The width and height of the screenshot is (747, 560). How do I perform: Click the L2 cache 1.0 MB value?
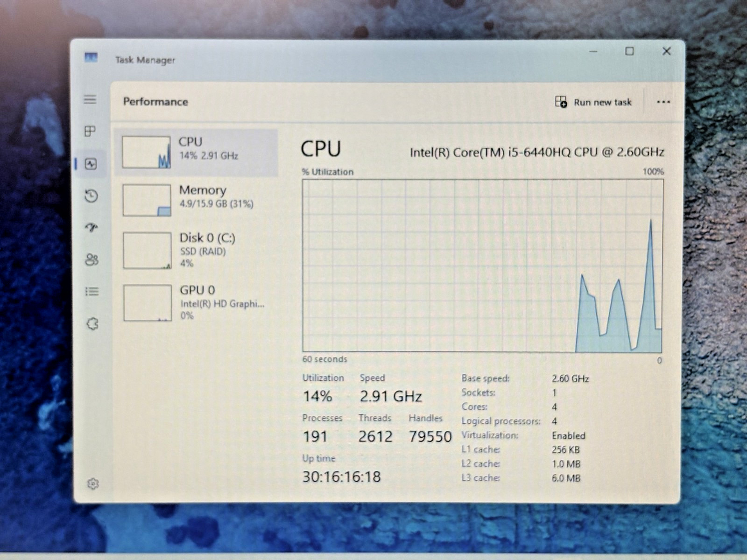coord(566,464)
